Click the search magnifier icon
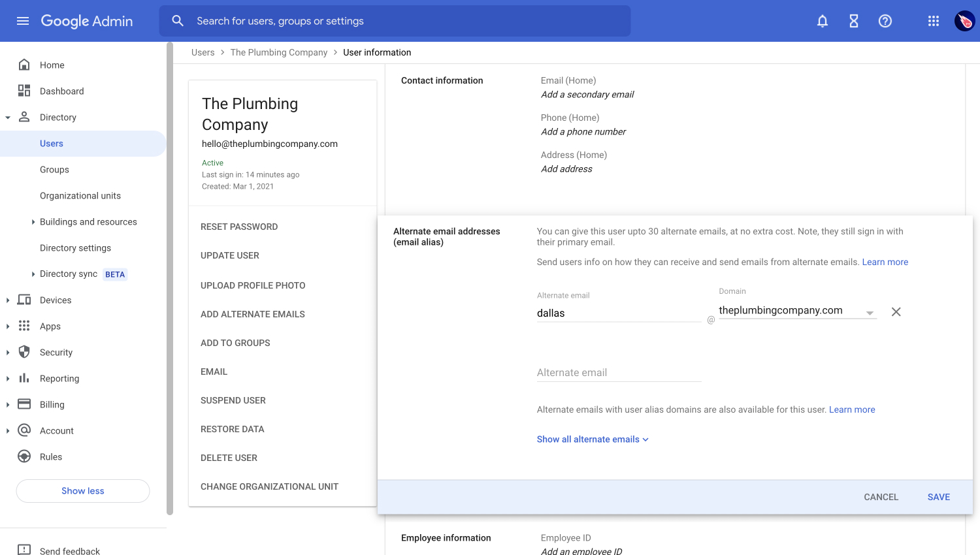The width and height of the screenshot is (980, 555). [x=178, y=21]
